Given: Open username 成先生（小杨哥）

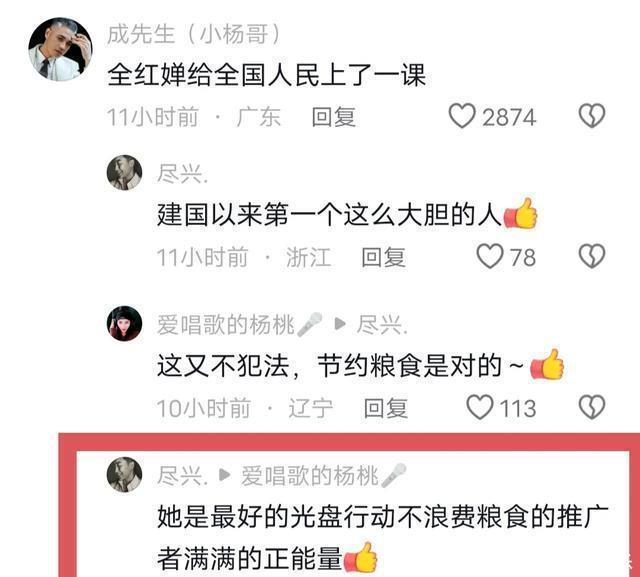Looking at the screenshot, I should tap(194, 34).
